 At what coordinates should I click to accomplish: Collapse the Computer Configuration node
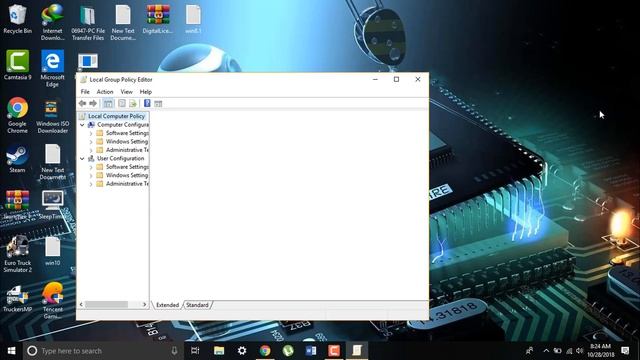[82, 124]
